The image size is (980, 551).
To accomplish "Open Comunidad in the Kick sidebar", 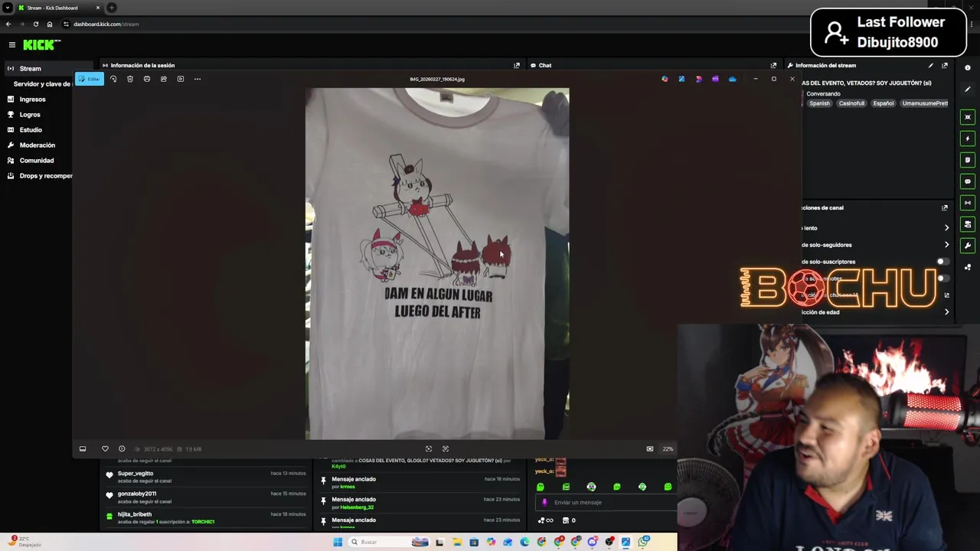I will coord(36,161).
